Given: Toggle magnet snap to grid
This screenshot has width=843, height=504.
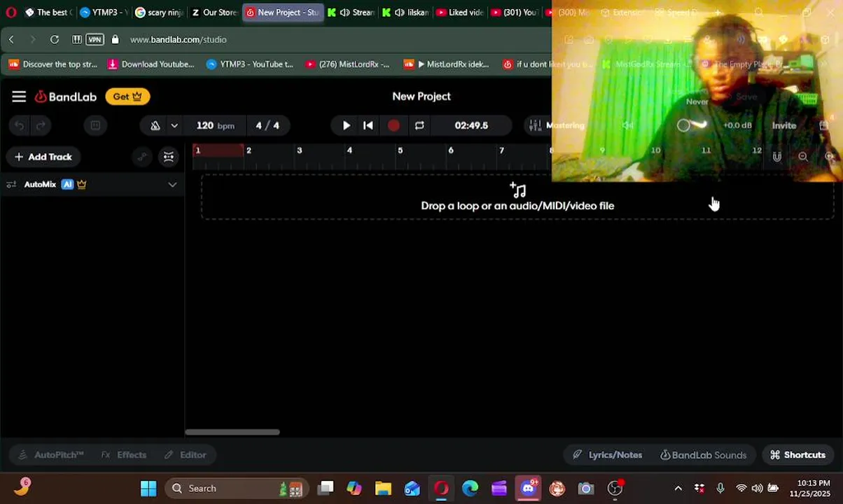Looking at the screenshot, I should 776,157.
